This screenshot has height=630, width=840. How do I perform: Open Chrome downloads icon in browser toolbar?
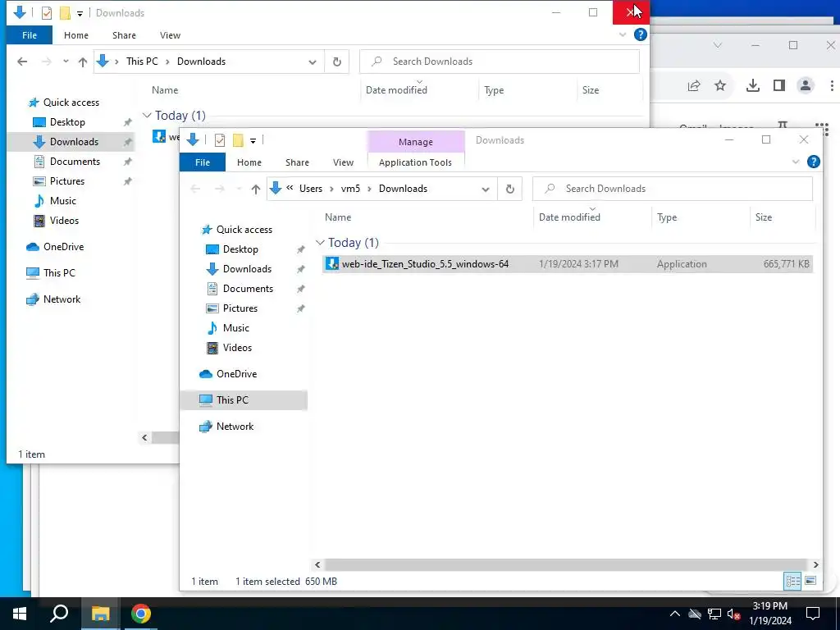click(x=753, y=85)
